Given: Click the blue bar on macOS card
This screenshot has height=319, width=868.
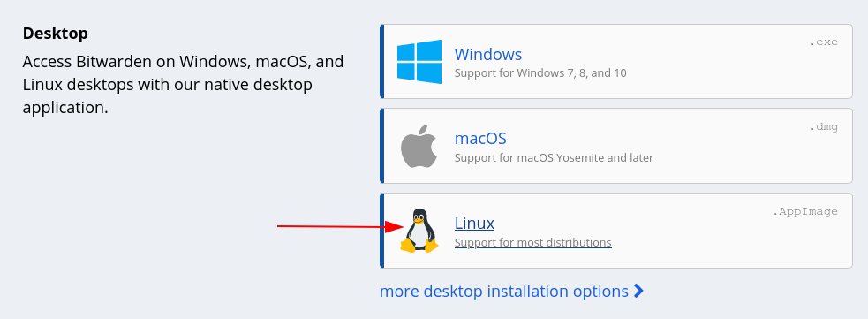Looking at the screenshot, I should click(382, 146).
